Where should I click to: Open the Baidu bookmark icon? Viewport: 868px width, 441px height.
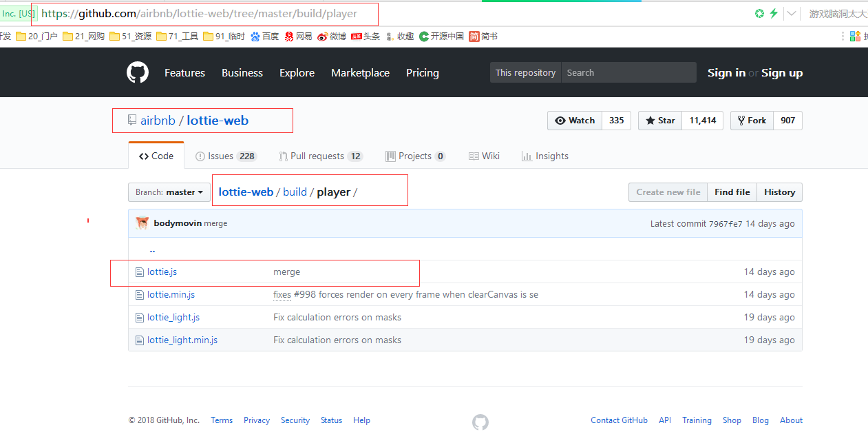click(255, 37)
